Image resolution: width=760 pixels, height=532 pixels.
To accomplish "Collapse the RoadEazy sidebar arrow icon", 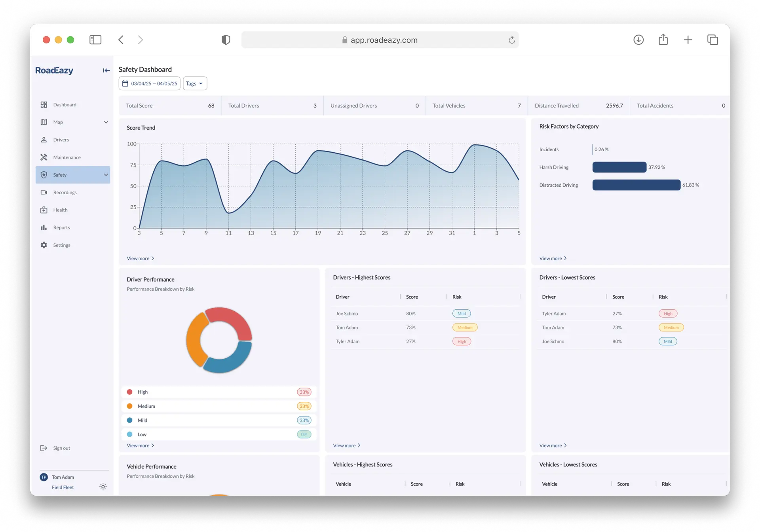I will point(106,70).
